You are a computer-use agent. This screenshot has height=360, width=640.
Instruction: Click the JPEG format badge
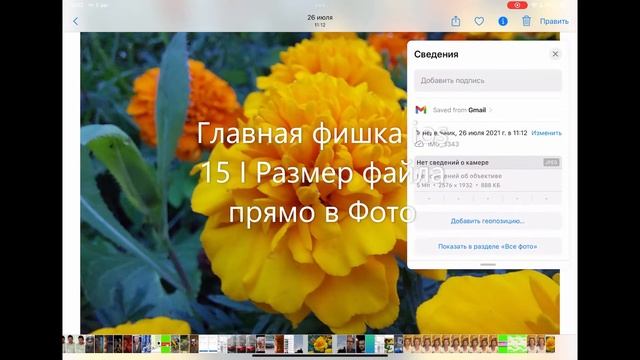(x=551, y=162)
